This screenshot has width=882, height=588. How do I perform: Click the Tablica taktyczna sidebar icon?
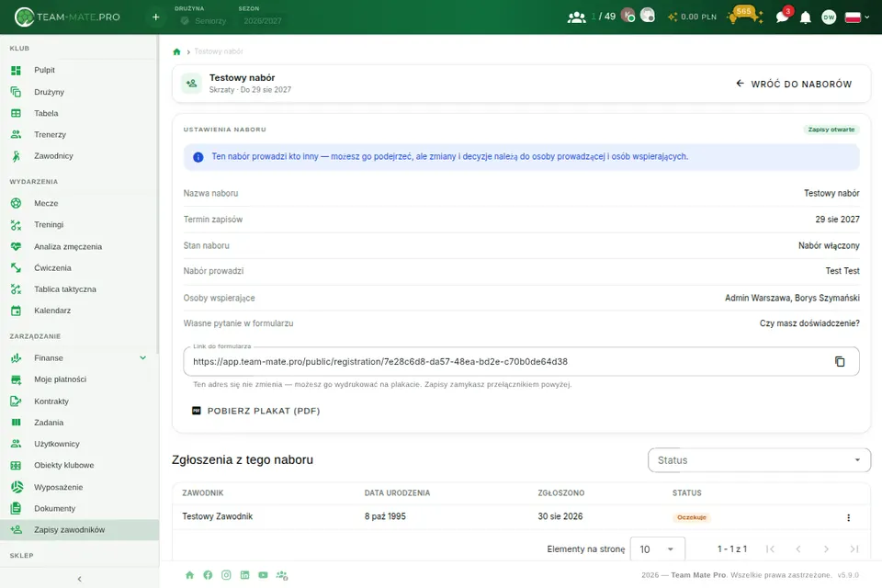(x=16, y=289)
